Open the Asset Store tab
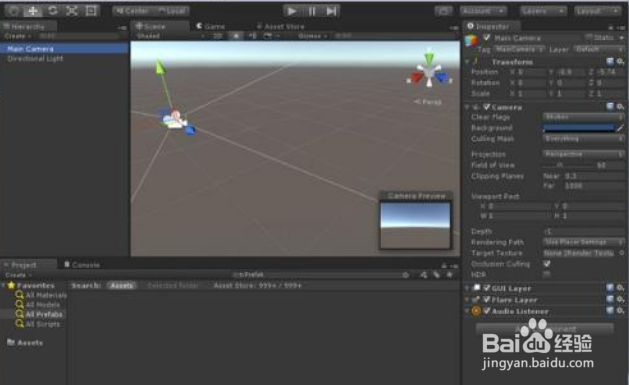629x385 pixels. click(x=280, y=26)
